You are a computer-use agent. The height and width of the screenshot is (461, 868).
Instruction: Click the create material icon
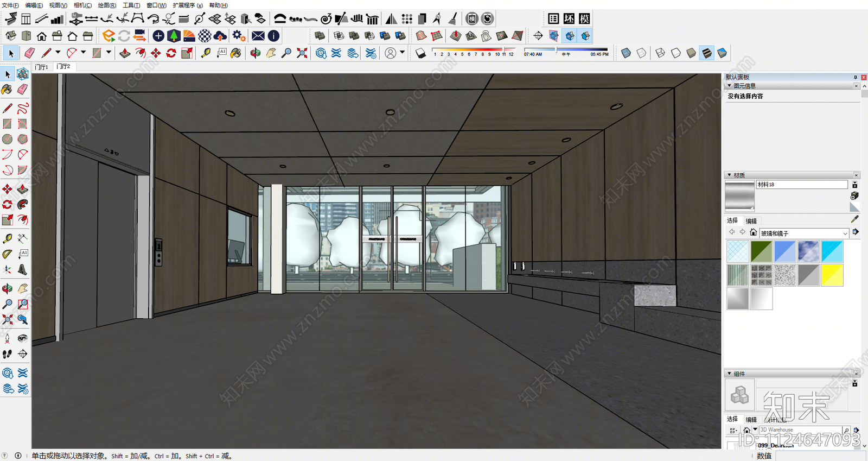854,195
